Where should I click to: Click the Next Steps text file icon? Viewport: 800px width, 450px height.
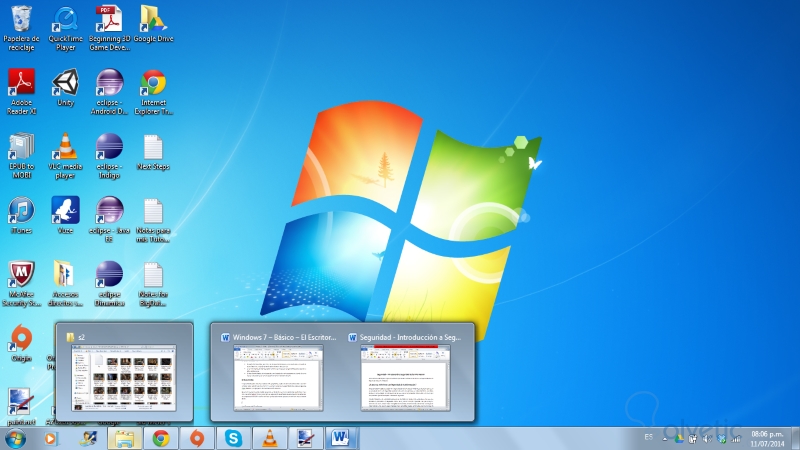(x=153, y=152)
